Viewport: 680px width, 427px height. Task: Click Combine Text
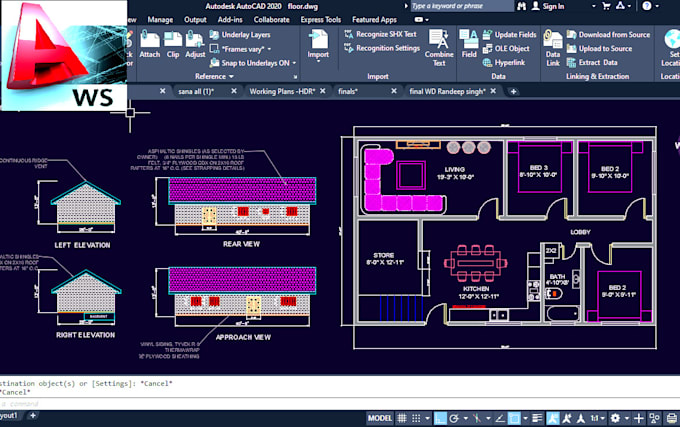pos(439,48)
